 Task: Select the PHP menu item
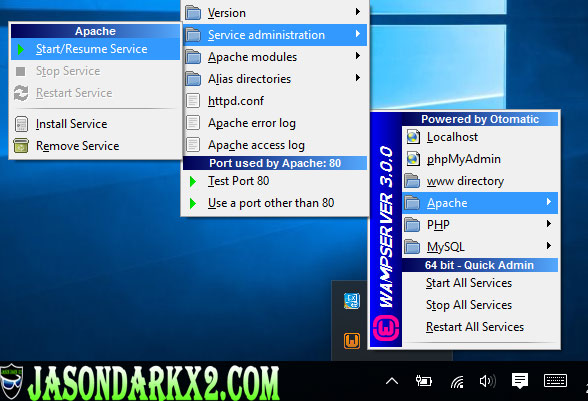coord(480,225)
